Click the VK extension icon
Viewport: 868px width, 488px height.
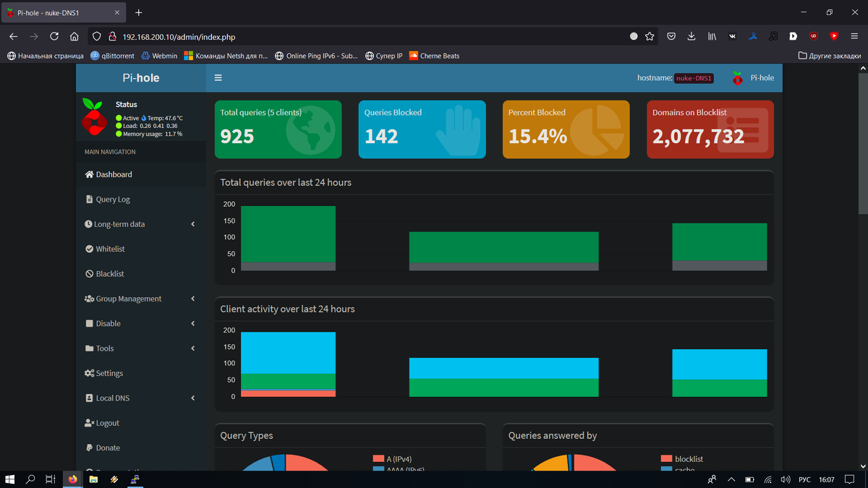(733, 36)
